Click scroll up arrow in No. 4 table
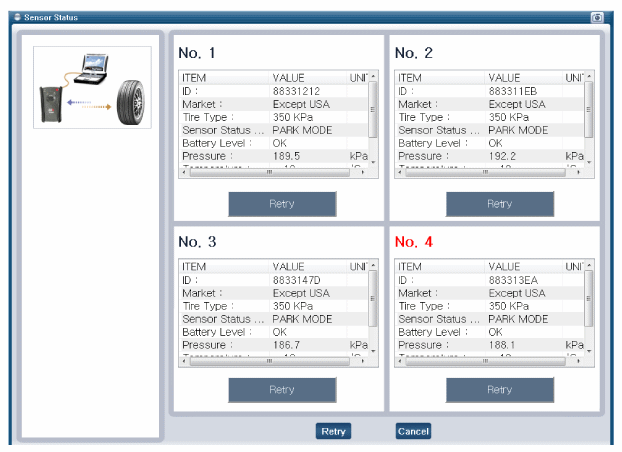This screenshot has height=452, width=622. point(589,265)
